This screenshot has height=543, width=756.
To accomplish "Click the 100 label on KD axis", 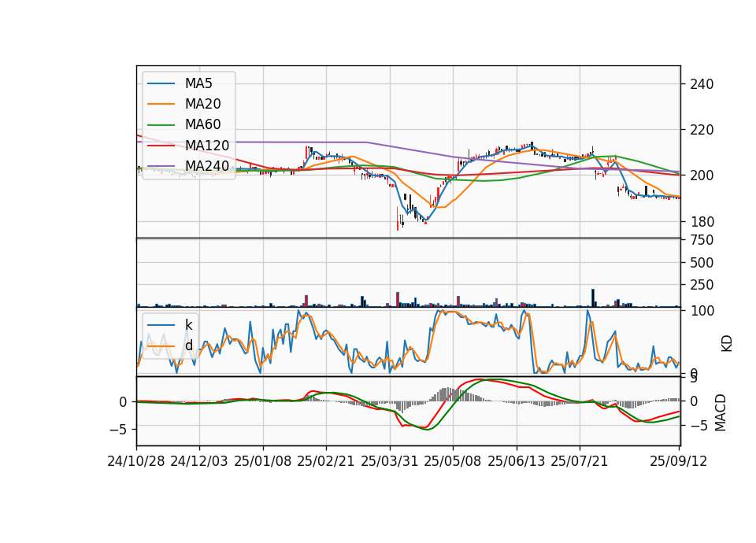I will tap(702, 311).
